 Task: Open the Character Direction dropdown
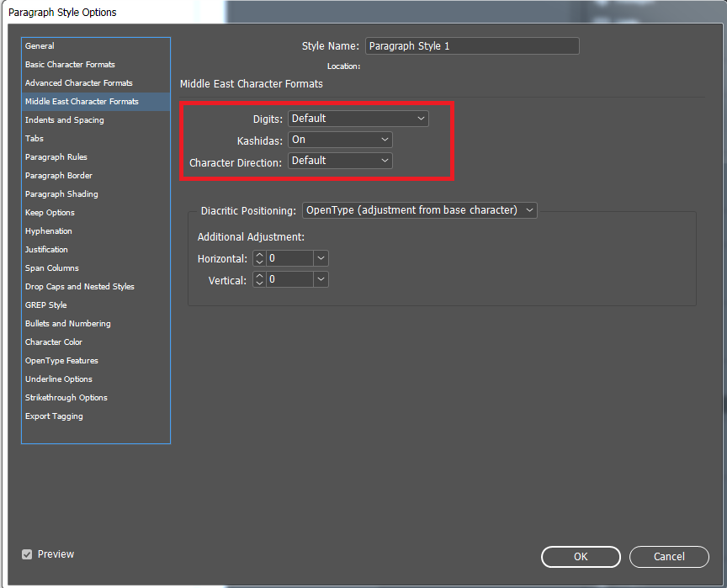pyautogui.click(x=340, y=161)
